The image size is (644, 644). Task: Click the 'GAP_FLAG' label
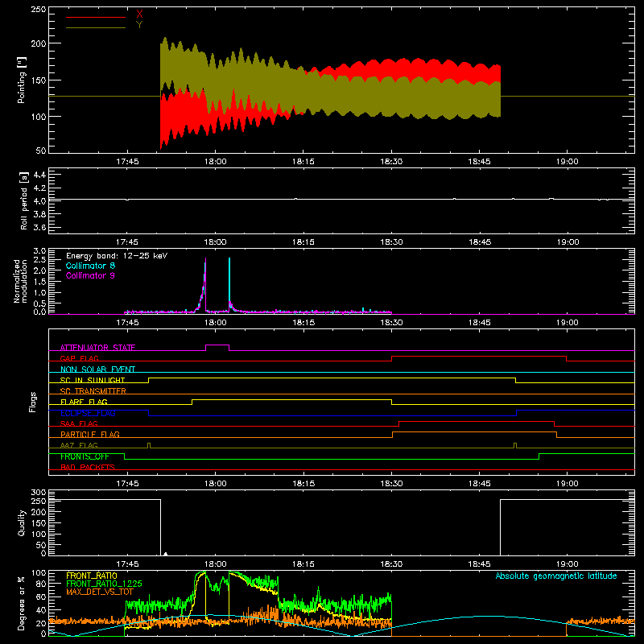(79, 358)
